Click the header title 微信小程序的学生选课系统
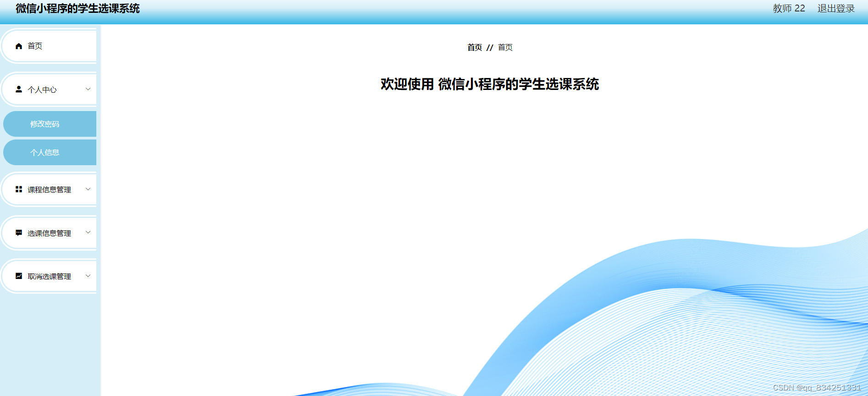Image resolution: width=868 pixels, height=396 pixels. pos(77,8)
